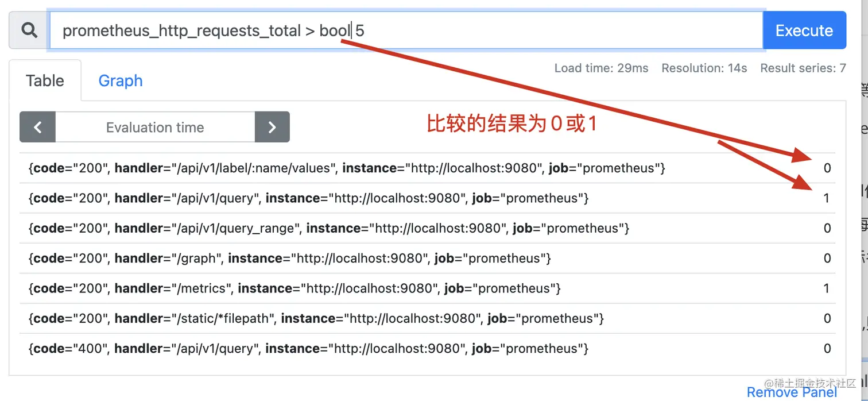Select the Table tab
868x401 pixels.
click(45, 80)
